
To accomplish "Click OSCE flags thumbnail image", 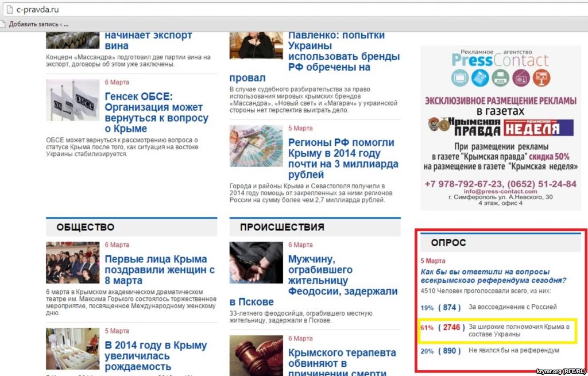I will pos(72,100).
